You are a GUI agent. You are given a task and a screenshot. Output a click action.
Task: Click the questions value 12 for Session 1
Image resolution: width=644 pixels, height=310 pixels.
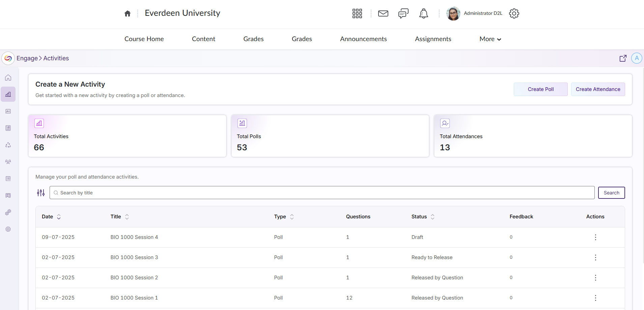coord(349,298)
